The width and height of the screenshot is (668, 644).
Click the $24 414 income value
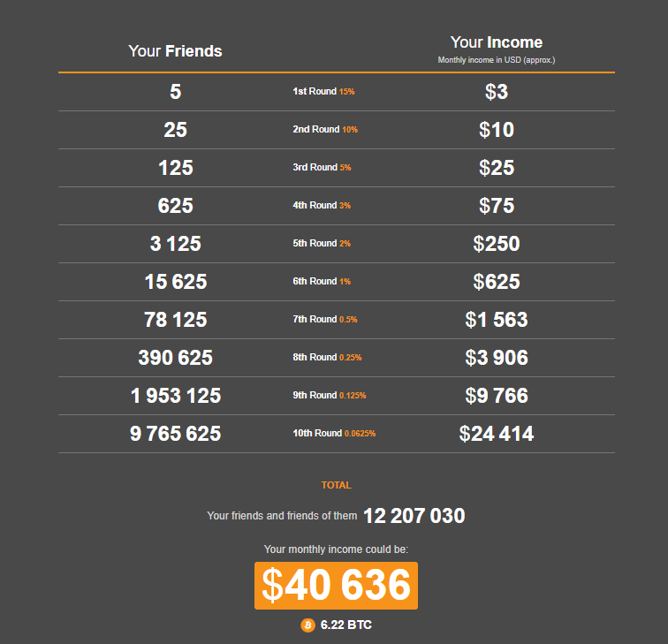coord(496,434)
